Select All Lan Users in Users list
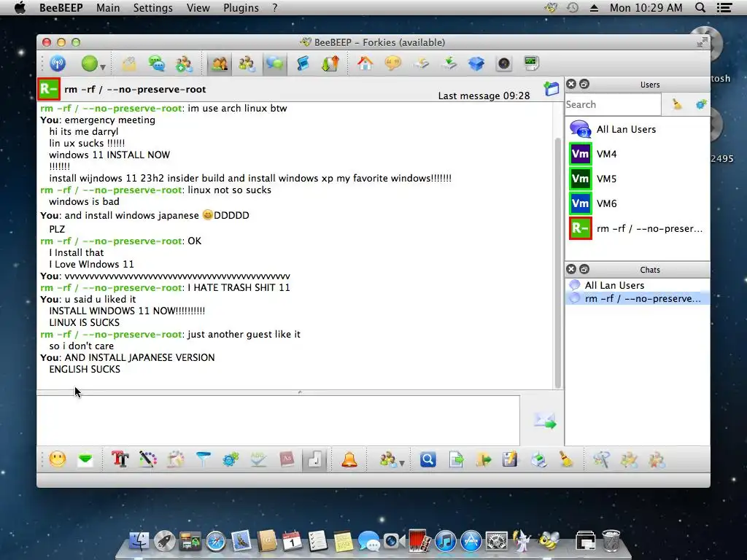The height and width of the screenshot is (560, 747). pos(637,129)
